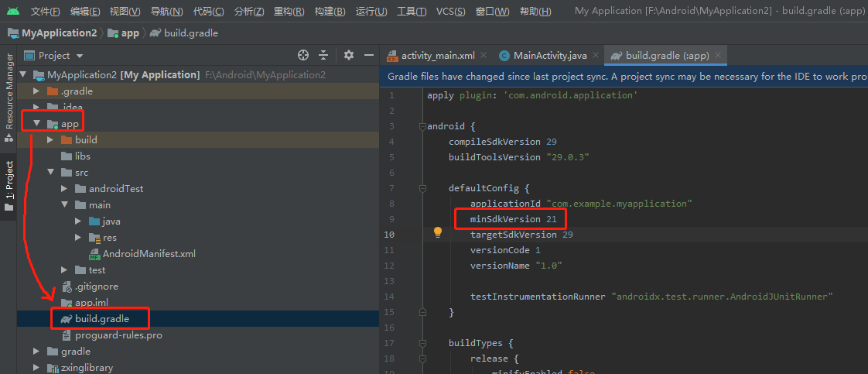868x374 pixels.
Task: Collapse the main folder
Action: 64,205
